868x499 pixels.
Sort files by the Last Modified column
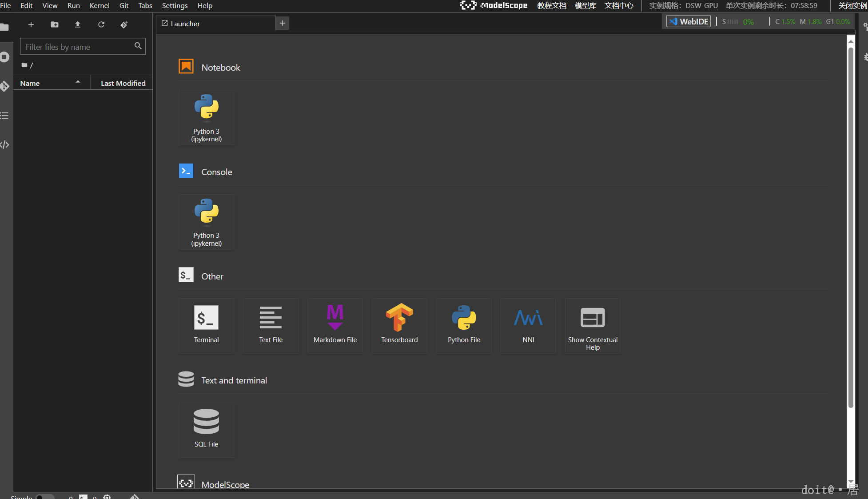tap(123, 83)
